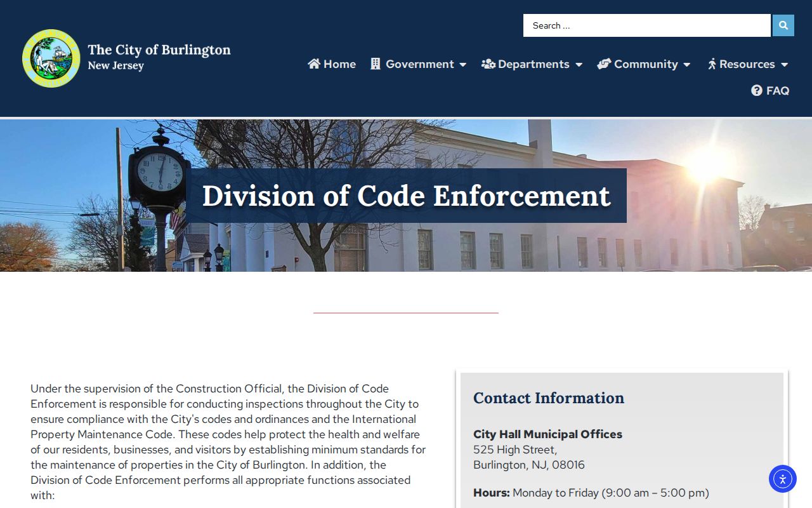Open the accessibility options widget
This screenshot has height=508, width=812.
[783, 479]
